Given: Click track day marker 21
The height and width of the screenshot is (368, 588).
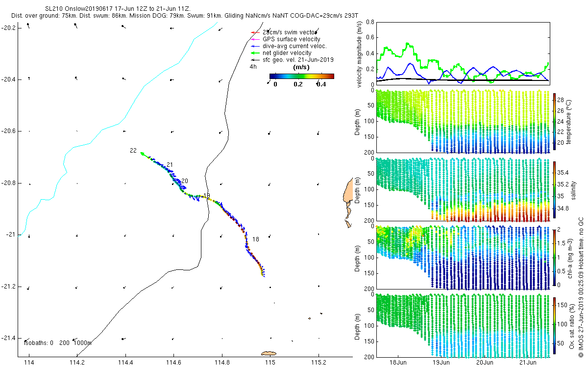Looking at the screenshot, I should click(170, 164).
